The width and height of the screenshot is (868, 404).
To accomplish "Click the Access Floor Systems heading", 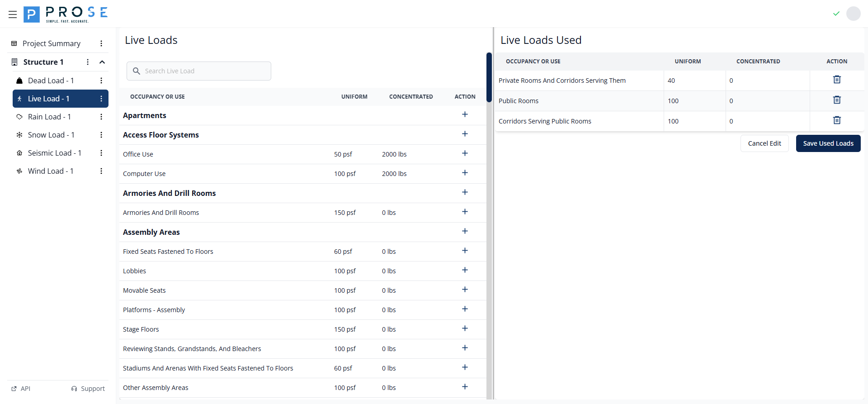I will pos(161,135).
